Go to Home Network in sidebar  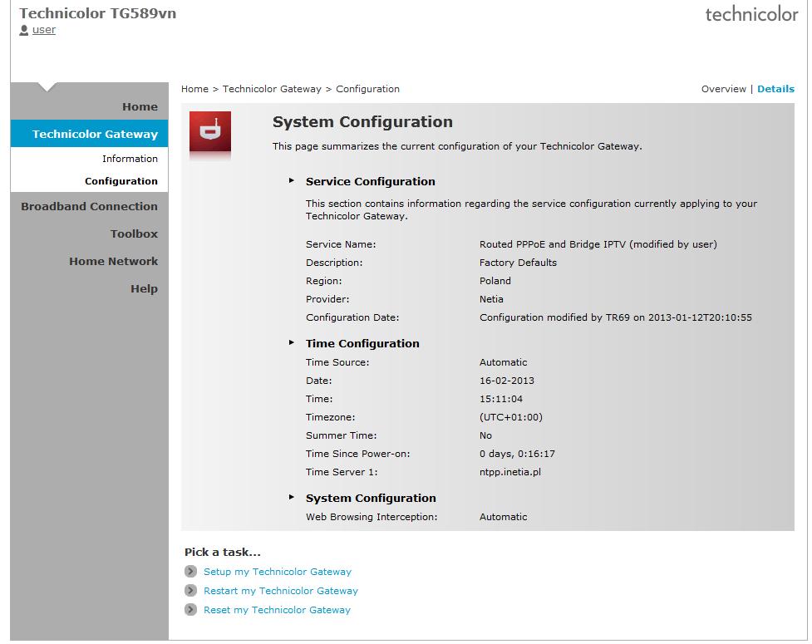point(113,262)
